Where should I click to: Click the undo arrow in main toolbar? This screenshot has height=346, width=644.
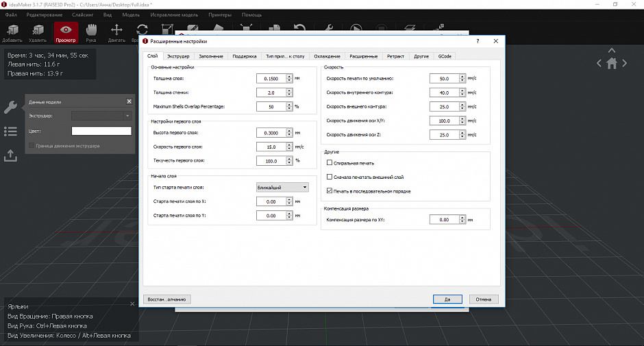click(300, 28)
